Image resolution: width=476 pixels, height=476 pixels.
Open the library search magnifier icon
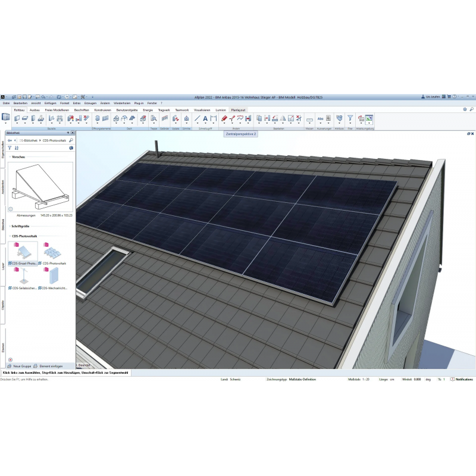pyautogui.click(x=71, y=140)
